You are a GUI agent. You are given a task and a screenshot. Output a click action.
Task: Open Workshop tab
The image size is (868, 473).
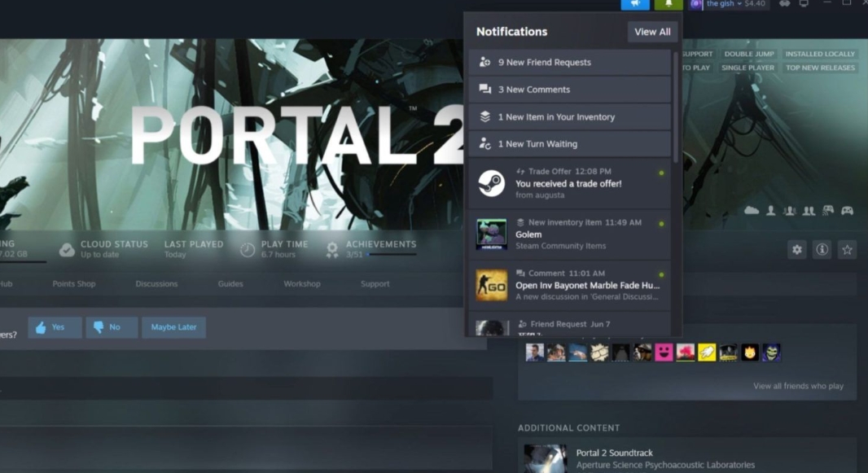(x=302, y=284)
